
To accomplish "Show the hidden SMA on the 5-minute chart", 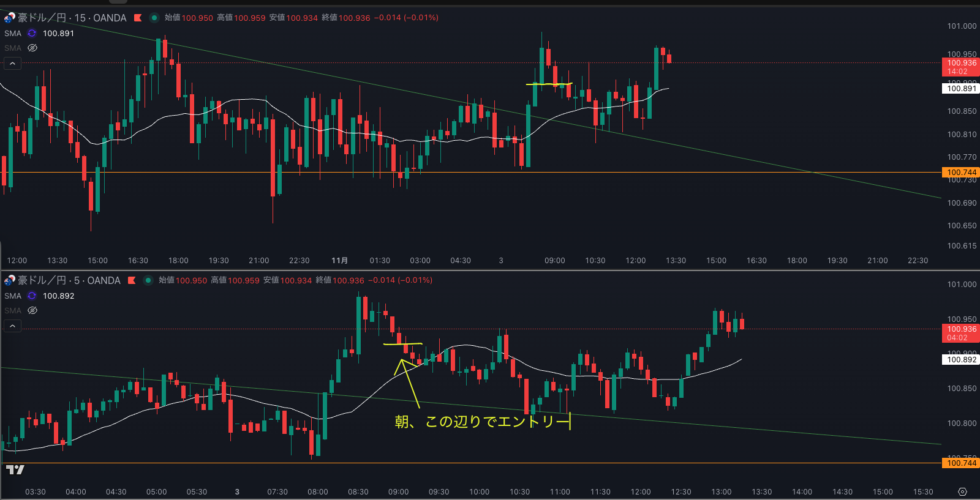I will point(32,310).
